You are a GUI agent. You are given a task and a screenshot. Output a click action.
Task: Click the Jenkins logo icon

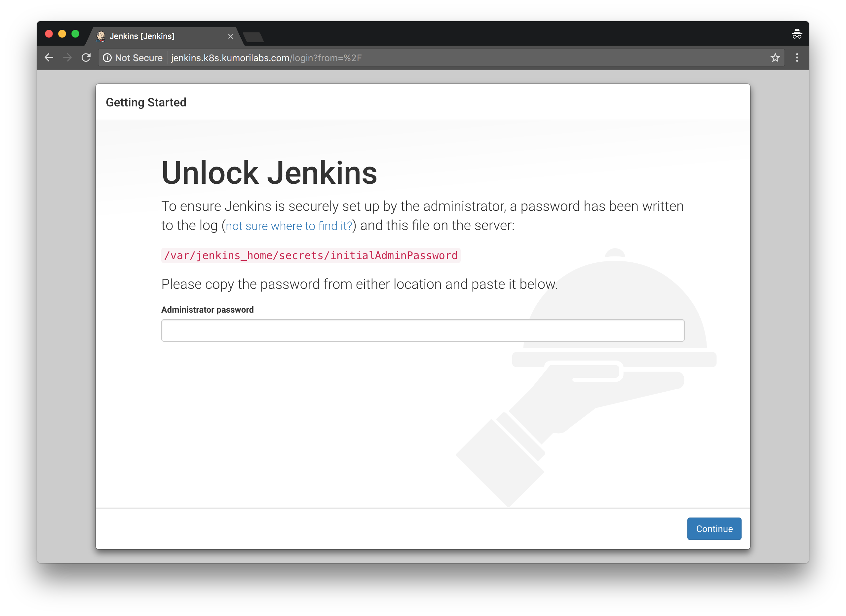(x=101, y=36)
